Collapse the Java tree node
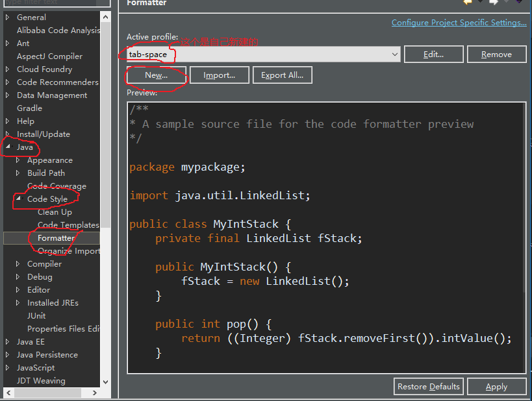 8,147
